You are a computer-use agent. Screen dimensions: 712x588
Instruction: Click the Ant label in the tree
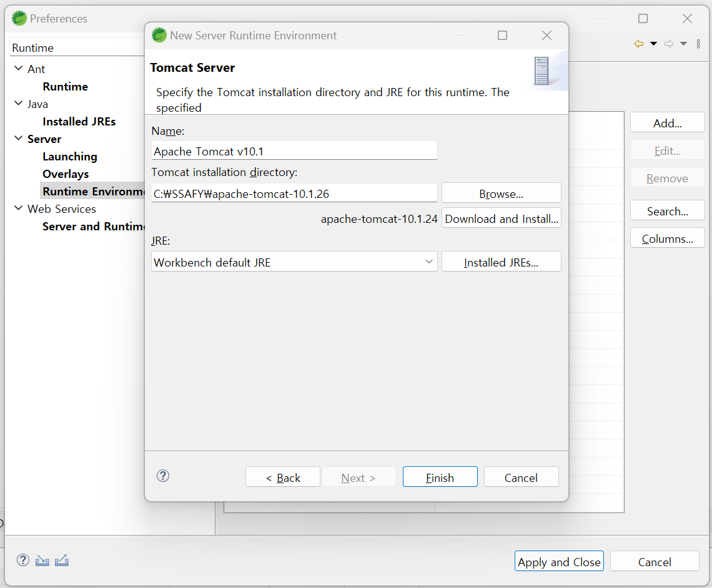pyautogui.click(x=36, y=69)
